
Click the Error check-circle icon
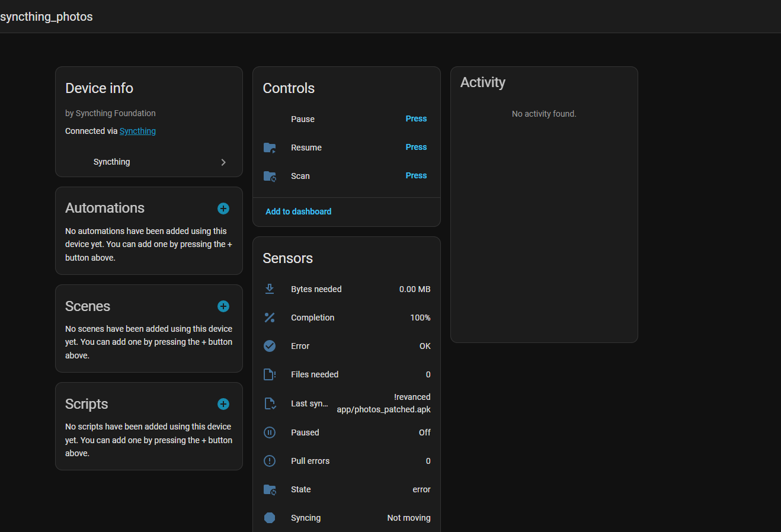pyautogui.click(x=270, y=346)
